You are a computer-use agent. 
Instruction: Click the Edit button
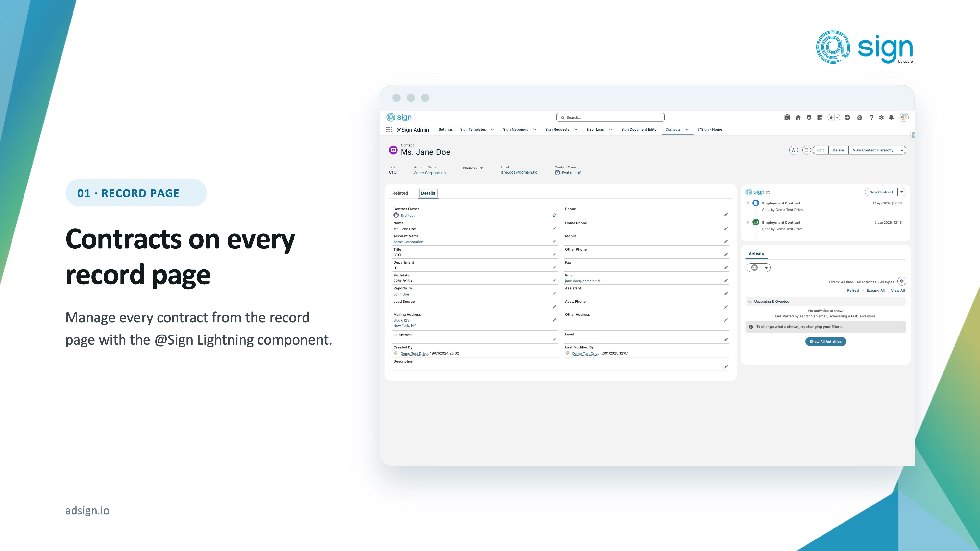(x=820, y=150)
